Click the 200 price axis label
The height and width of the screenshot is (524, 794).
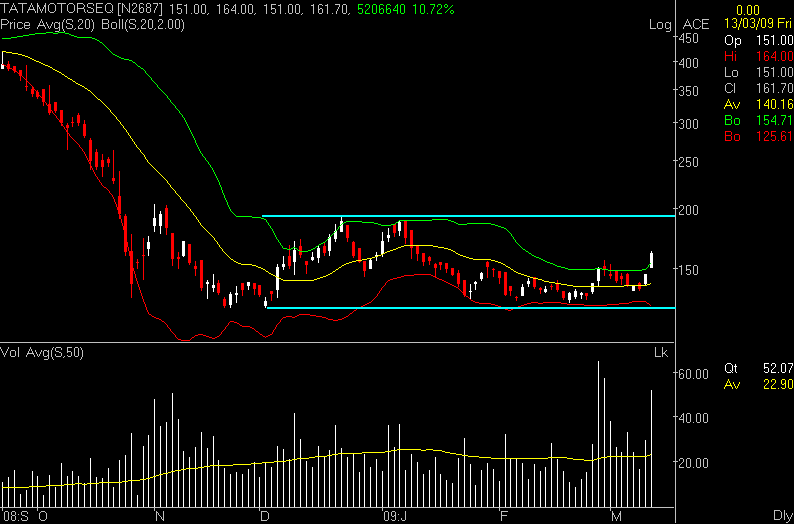[x=690, y=209]
